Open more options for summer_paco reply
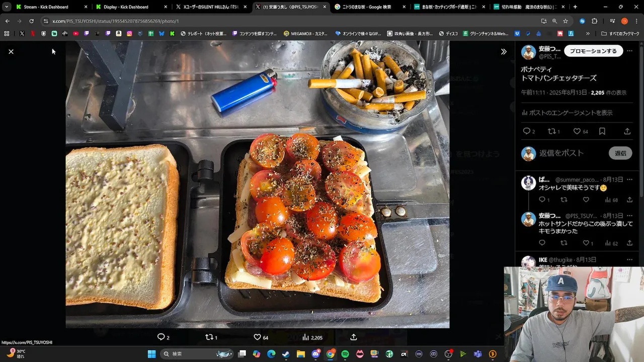The height and width of the screenshot is (362, 644). [629, 179]
